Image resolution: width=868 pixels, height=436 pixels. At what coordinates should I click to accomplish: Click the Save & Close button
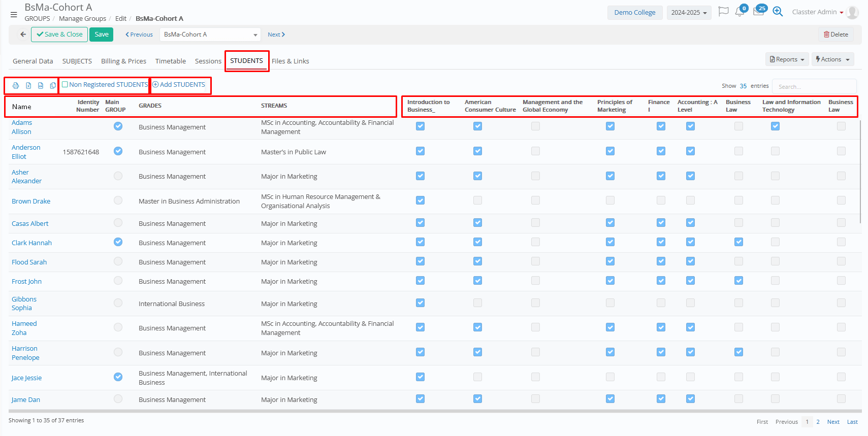[x=59, y=35]
